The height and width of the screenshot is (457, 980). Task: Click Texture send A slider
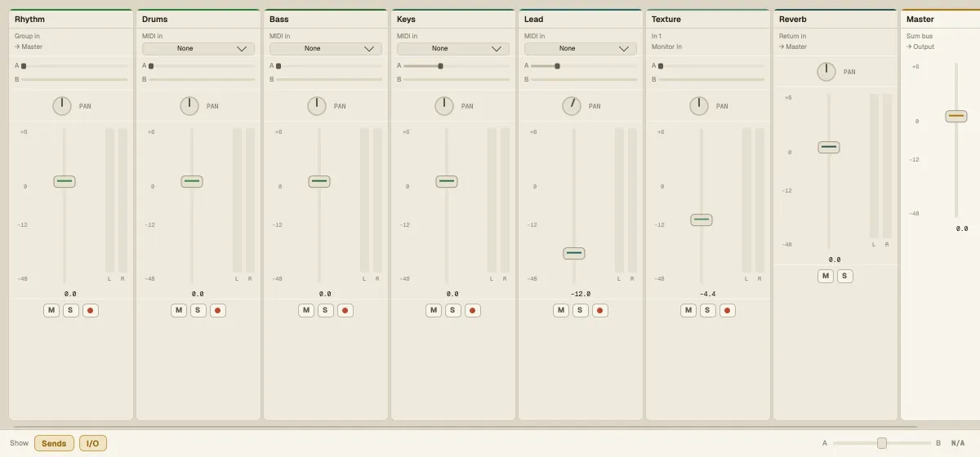pos(711,66)
